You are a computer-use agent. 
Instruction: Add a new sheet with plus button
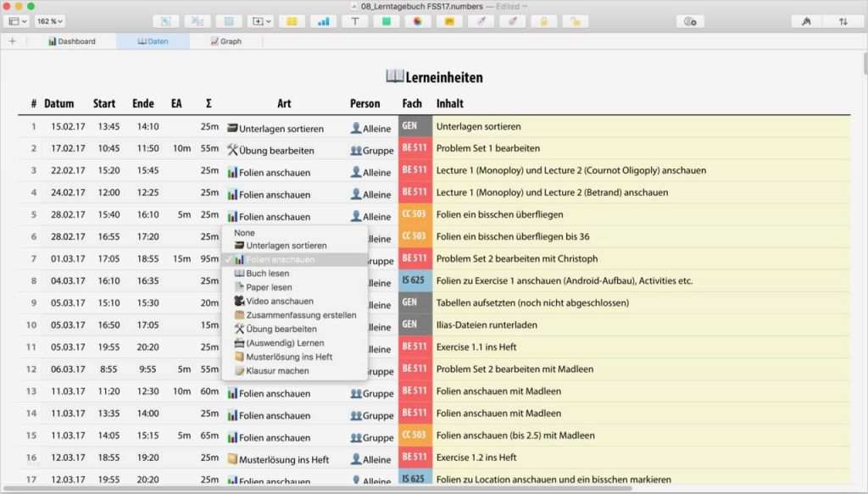click(12, 41)
